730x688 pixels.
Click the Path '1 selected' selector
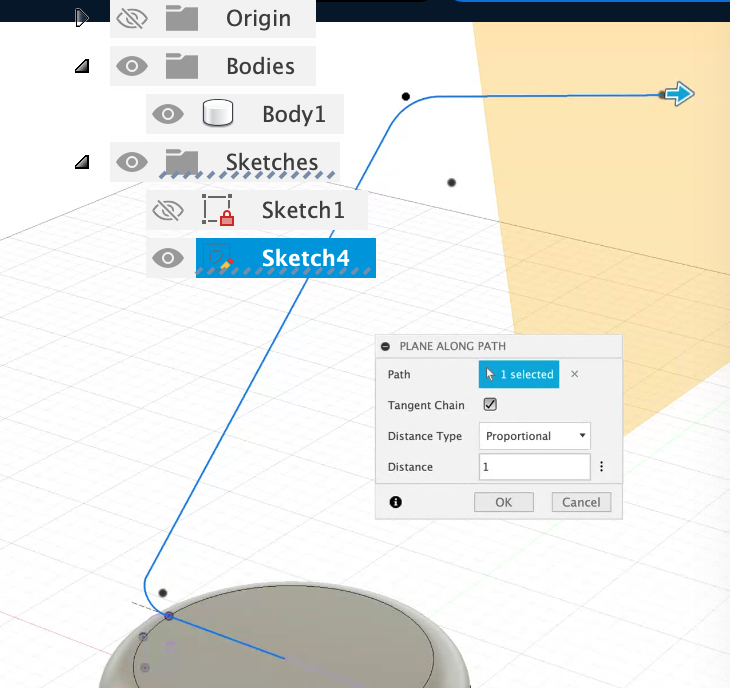click(x=519, y=374)
